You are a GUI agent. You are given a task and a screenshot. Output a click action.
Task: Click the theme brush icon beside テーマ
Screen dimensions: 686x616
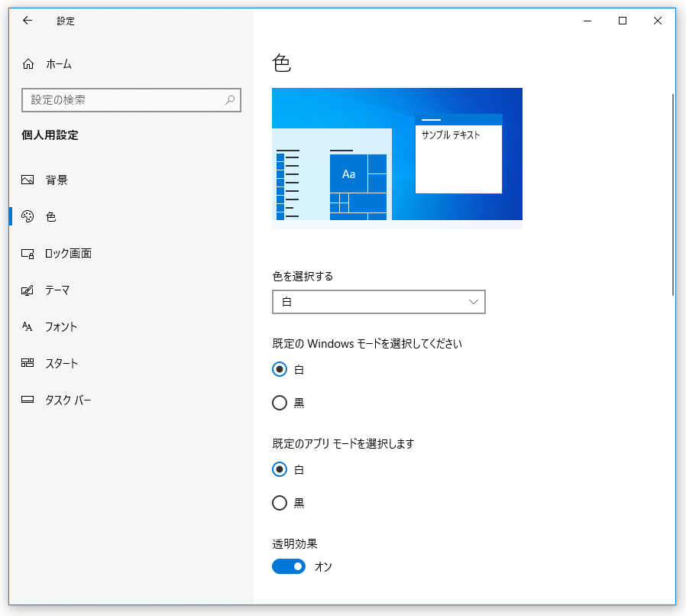click(x=28, y=290)
